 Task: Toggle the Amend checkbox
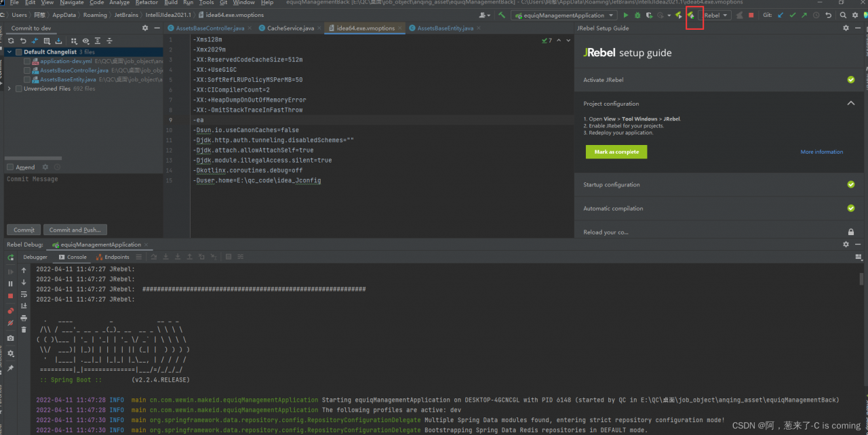click(10, 167)
